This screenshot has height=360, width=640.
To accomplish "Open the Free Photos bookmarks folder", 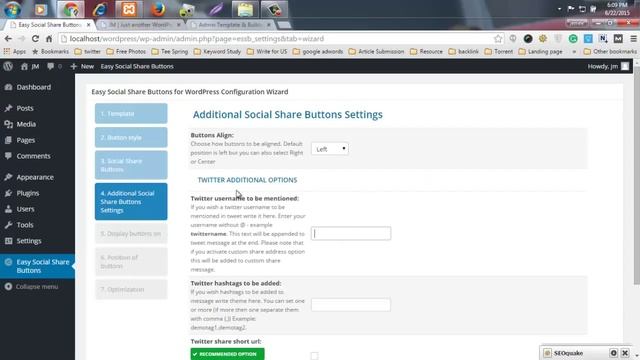I will 126,51.
